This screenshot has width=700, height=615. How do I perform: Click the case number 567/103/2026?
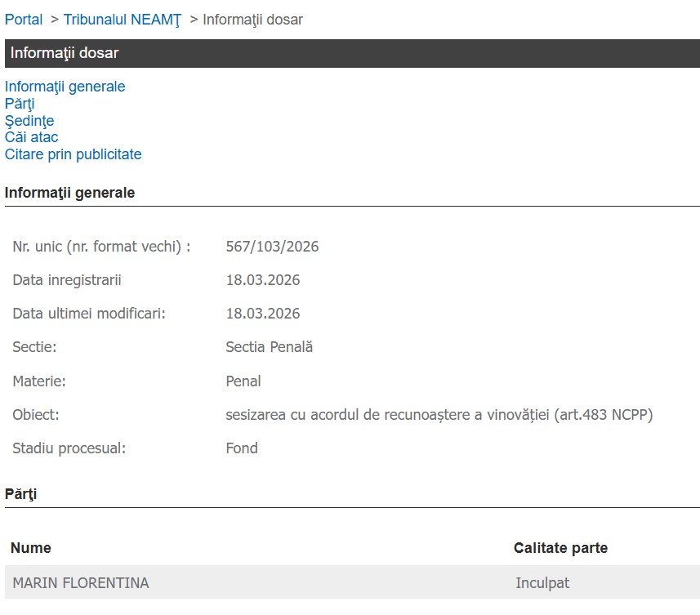pyautogui.click(x=272, y=247)
